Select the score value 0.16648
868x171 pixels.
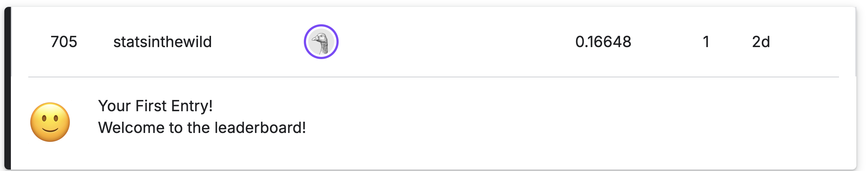[603, 42]
